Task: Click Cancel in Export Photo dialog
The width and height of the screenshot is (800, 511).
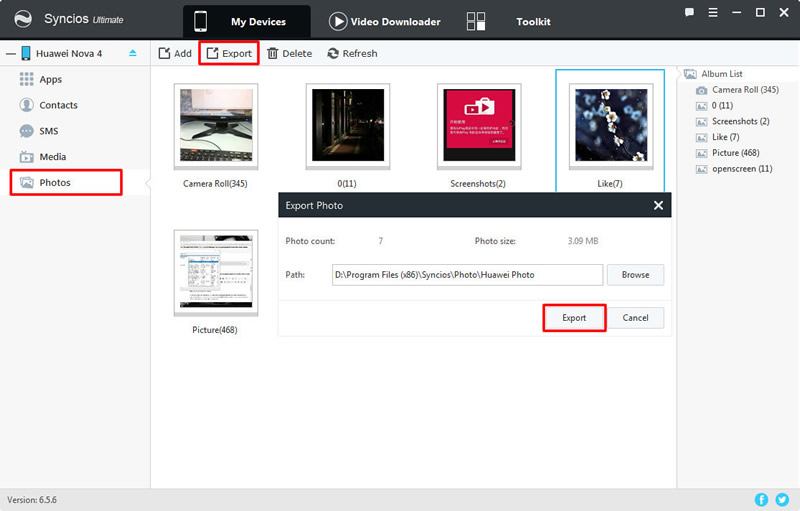Action: [635, 318]
